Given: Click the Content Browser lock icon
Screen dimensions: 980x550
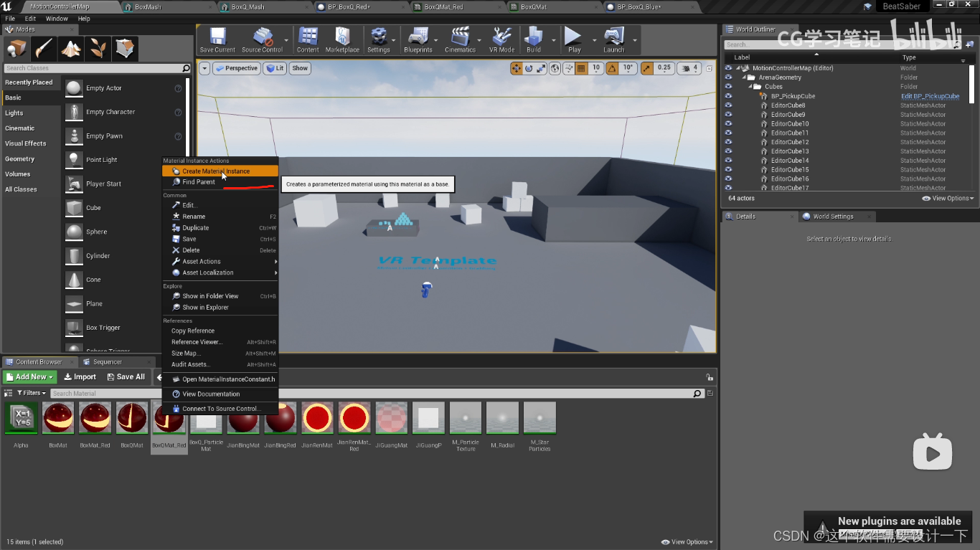Looking at the screenshot, I should tap(710, 377).
